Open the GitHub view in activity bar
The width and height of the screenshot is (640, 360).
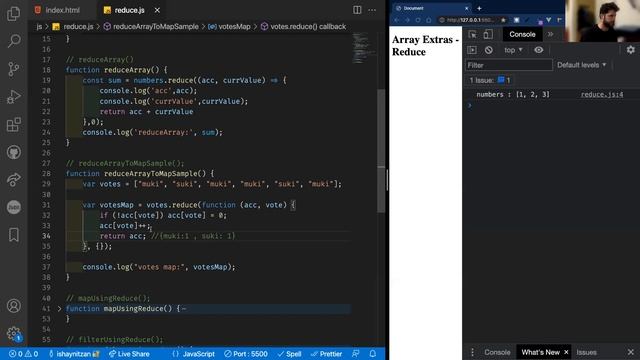13,152
